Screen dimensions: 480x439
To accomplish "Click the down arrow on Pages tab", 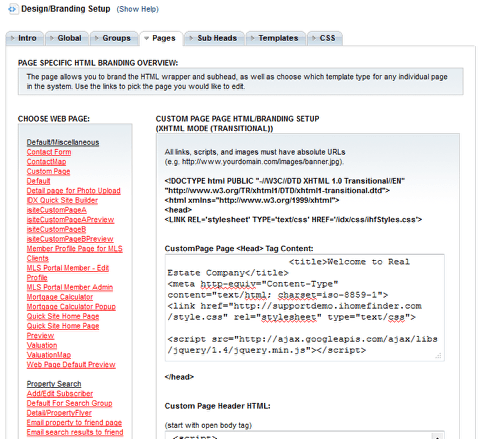I will click(x=146, y=39).
